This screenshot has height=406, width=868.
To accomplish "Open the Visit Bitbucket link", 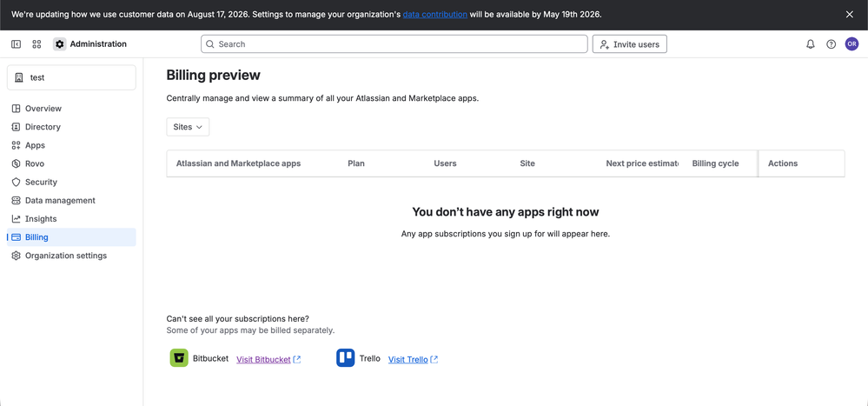I will coord(268,359).
